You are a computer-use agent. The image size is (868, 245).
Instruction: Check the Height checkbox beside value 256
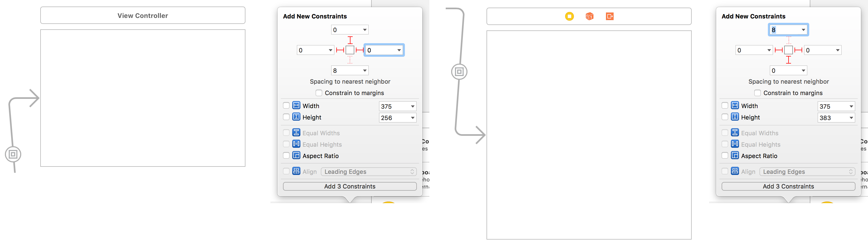pyautogui.click(x=286, y=117)
